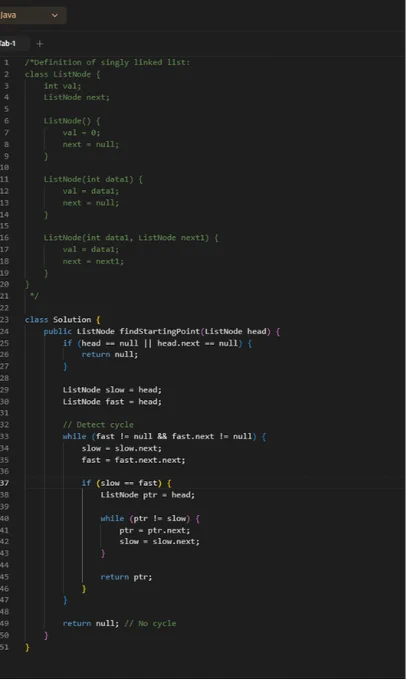Click 'fast = fast.next.next;' statement
The height and width of the screenshot is (680, 406).
point(133,460)
